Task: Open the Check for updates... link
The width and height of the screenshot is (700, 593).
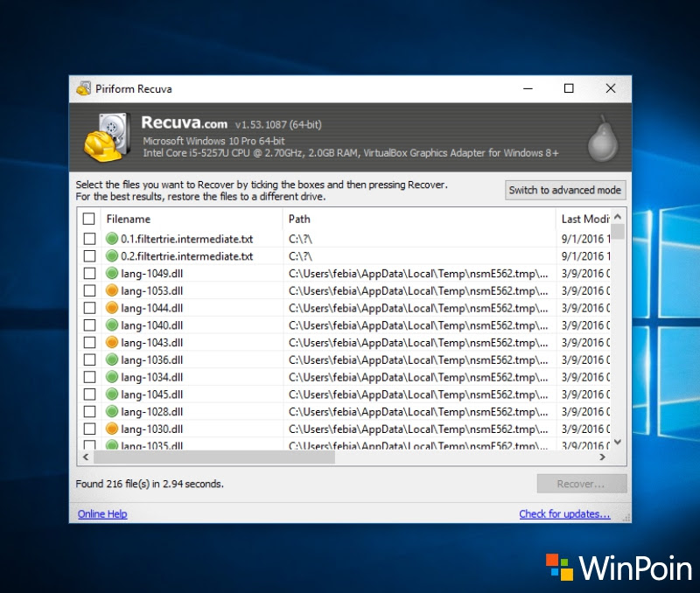Action: click(564, 514)
